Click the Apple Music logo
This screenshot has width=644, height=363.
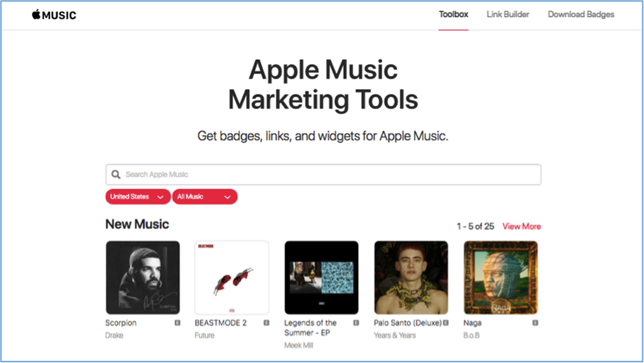(53, 15)
